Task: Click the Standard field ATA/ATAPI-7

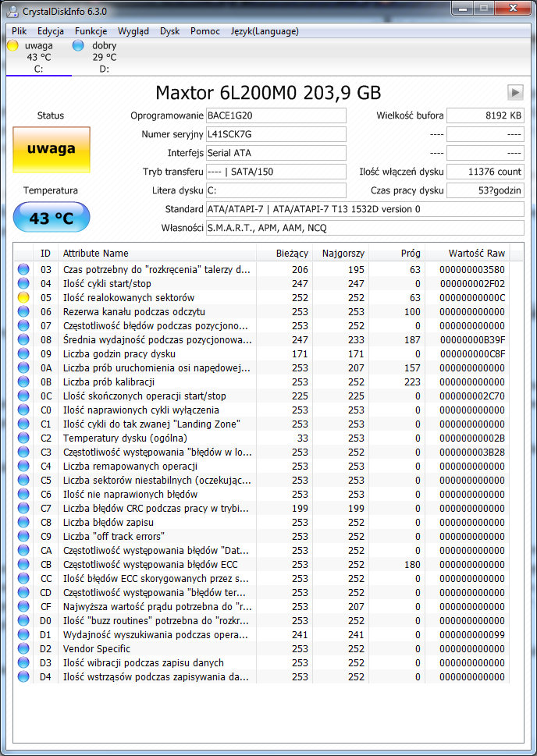Action: coord(365,209)
